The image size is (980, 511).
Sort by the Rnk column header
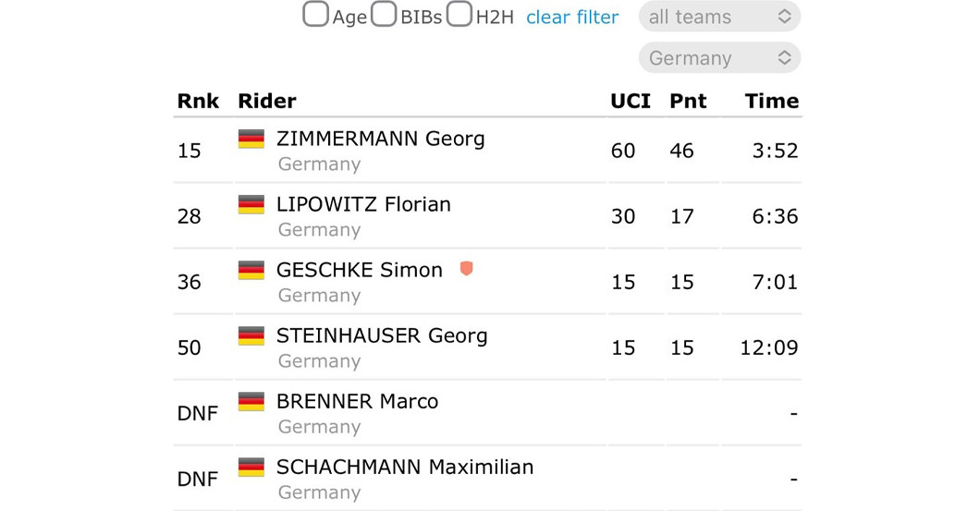[198, 101]
